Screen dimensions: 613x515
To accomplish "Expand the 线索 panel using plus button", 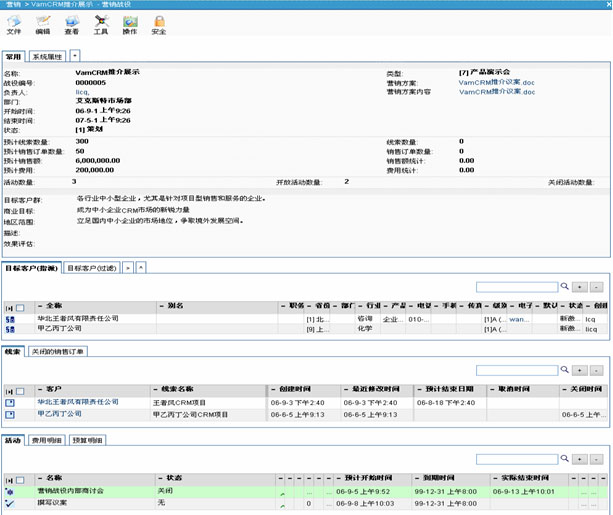I will tap(582, 371).
